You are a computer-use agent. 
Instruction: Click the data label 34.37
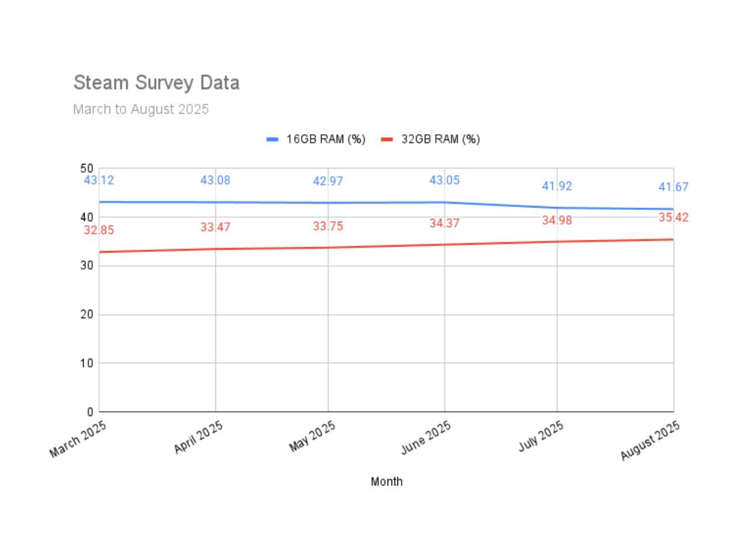[445, 223]
